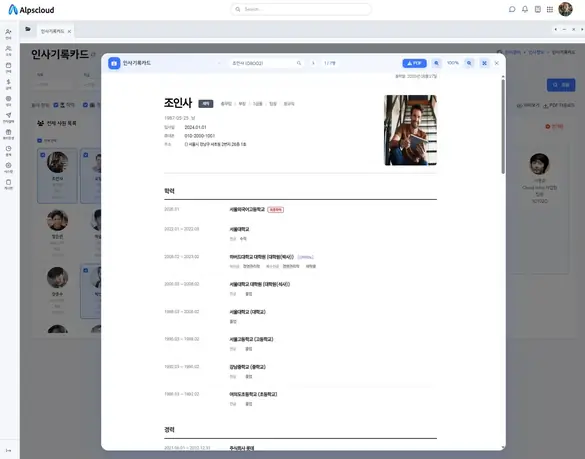Image resolution: width=585 pixels, height=459 pixels.
Task: Click the 2024.01.01 hire date value
Action: [x=195, y=127]
